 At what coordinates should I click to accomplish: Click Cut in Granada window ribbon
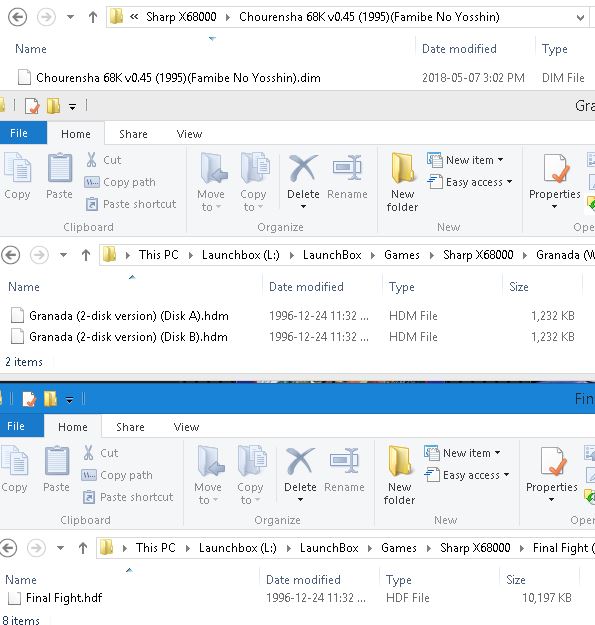tap(103, 160)
